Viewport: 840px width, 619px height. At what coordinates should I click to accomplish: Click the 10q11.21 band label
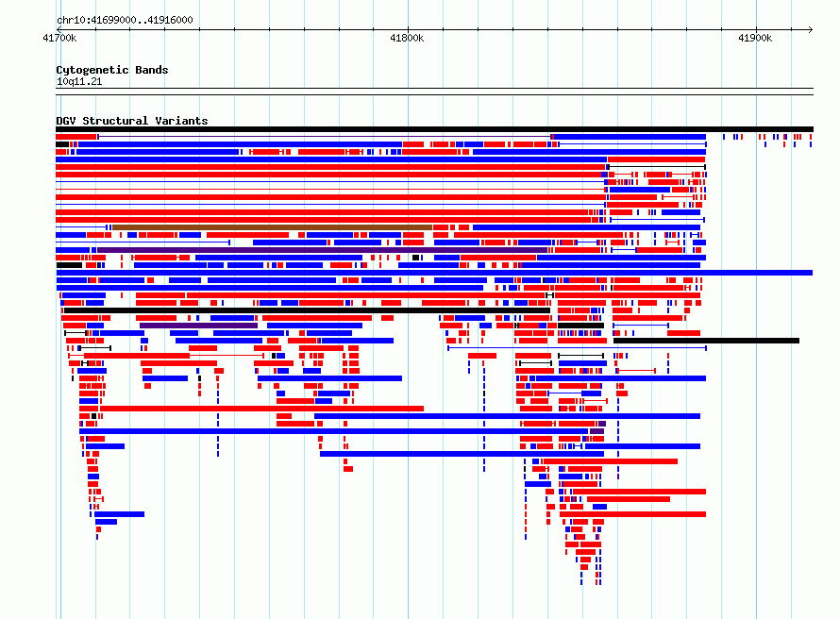(79, 81)
